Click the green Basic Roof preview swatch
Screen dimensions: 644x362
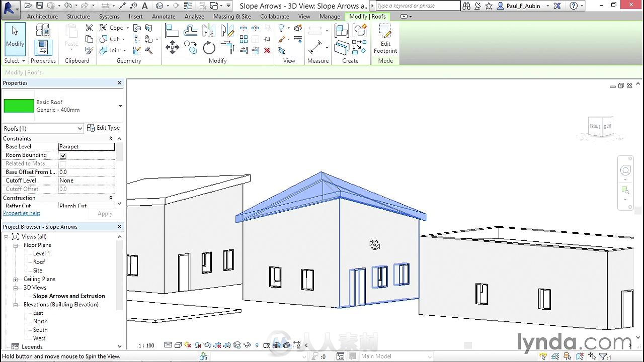click(x=19, y=106)
